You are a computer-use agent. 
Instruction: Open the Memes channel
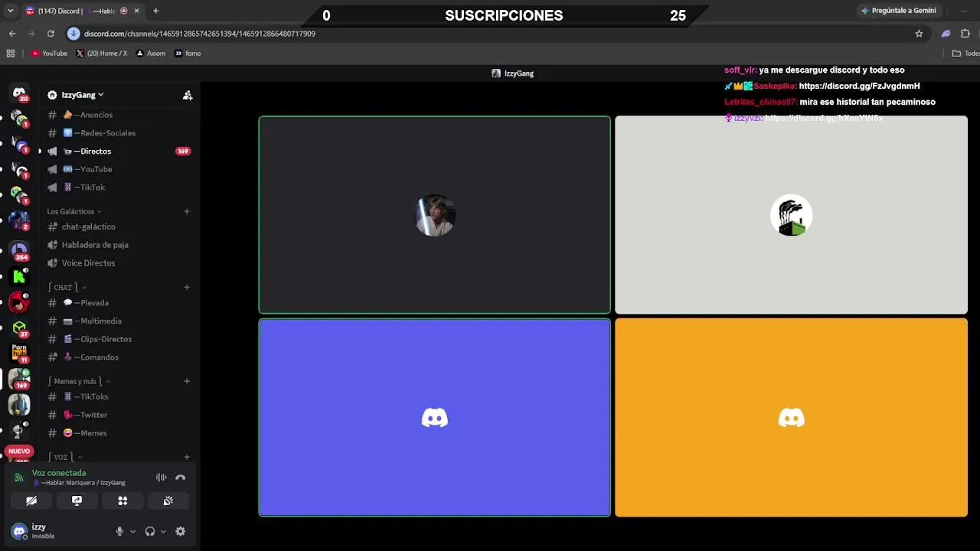point(119,433)
